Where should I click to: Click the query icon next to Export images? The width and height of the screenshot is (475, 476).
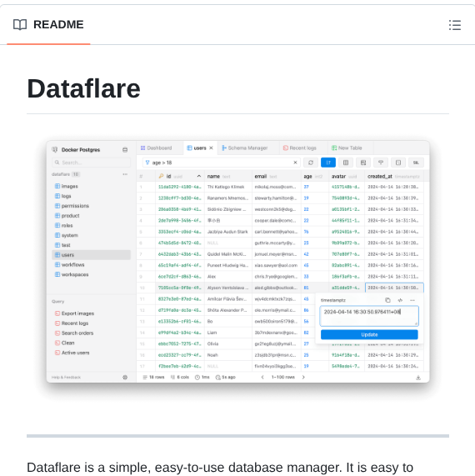click(x=57, y=313)
